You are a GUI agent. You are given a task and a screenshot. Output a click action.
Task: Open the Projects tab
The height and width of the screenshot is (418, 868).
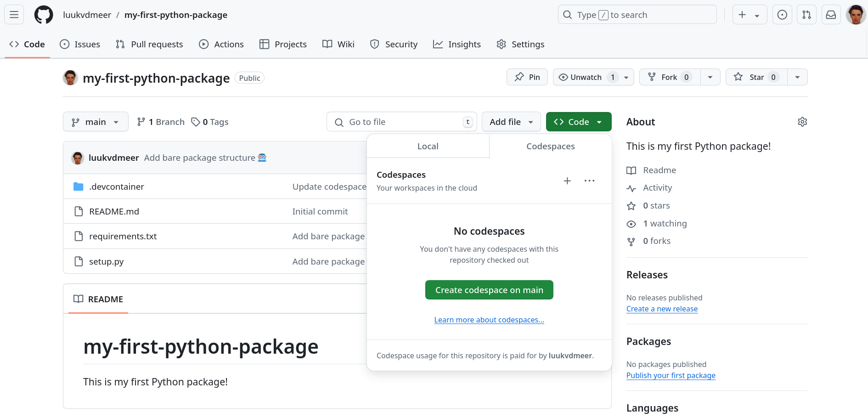tap(283, 44)
